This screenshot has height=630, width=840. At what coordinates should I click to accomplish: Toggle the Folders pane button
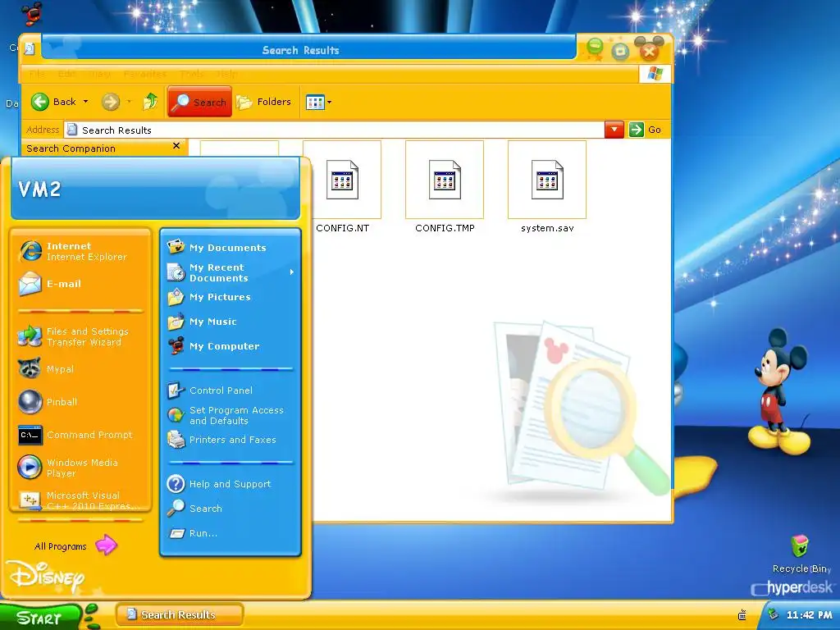coord(264,101)
